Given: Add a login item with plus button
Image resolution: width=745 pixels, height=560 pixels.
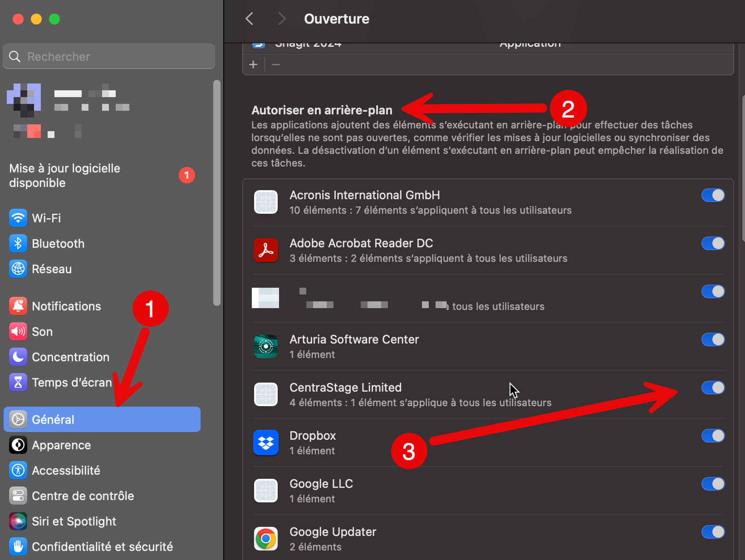Looking at the screenshot, I should [254, 65].
